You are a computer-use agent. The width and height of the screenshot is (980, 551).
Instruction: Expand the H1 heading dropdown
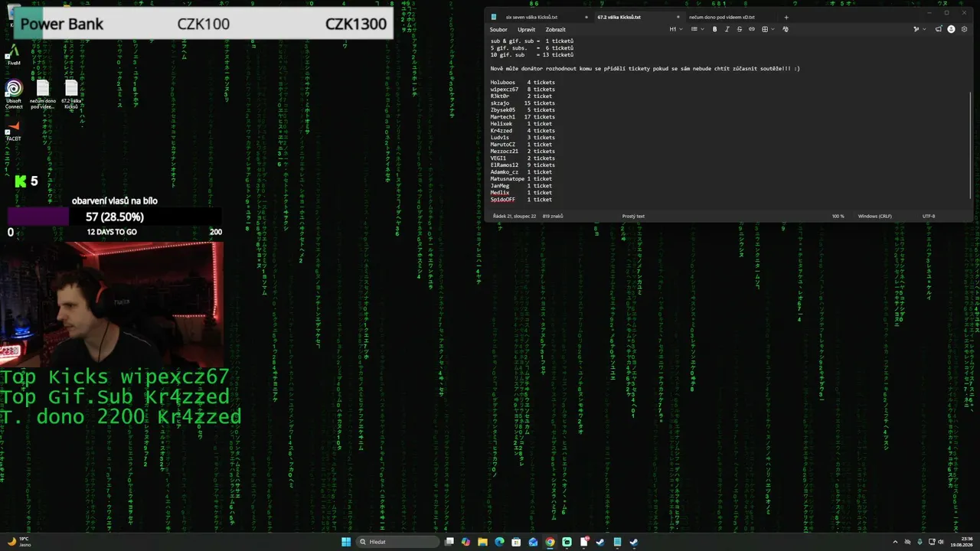coord(675,29)
